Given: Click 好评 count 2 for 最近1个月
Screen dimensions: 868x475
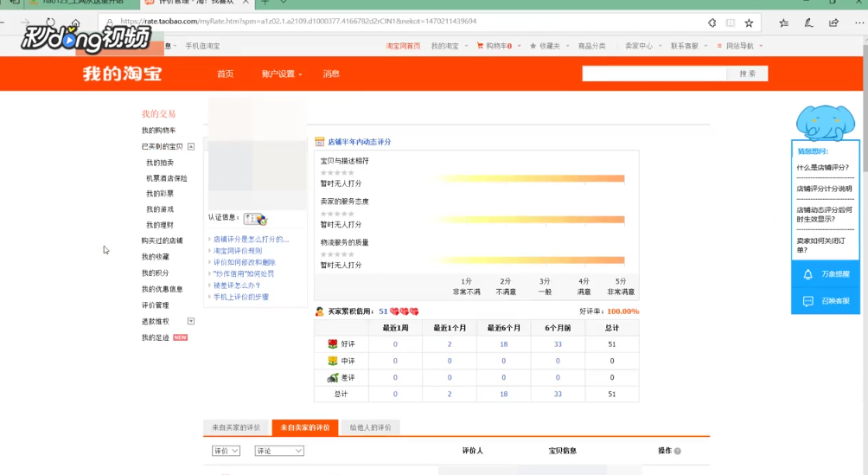Looking at the screenshot, I should pyautogui.click(x=450, y=344).
